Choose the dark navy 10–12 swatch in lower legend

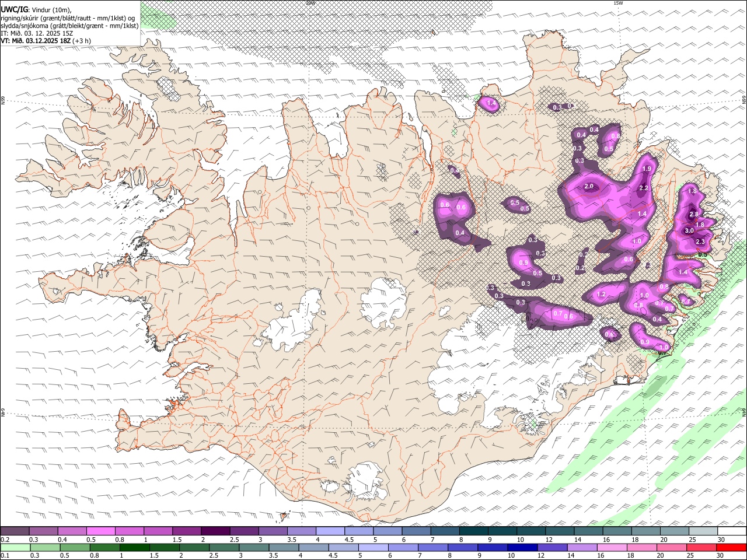[x=522, y=547]
